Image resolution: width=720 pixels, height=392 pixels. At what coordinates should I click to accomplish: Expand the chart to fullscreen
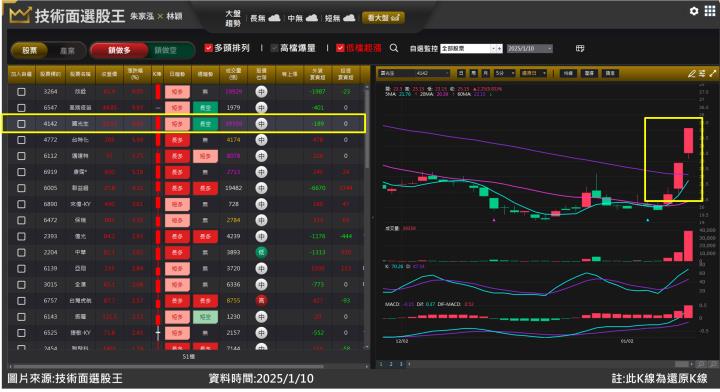point(713,73)
